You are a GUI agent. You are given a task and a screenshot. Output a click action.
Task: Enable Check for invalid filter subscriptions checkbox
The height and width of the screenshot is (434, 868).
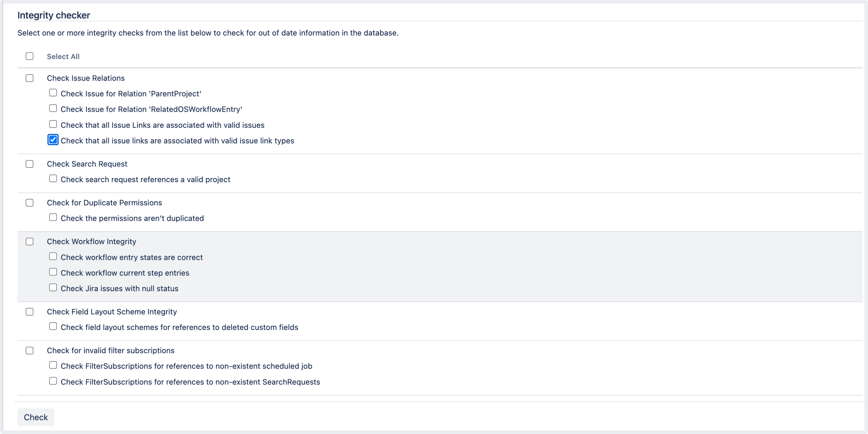pyautogui.click(x=30, y=350)
